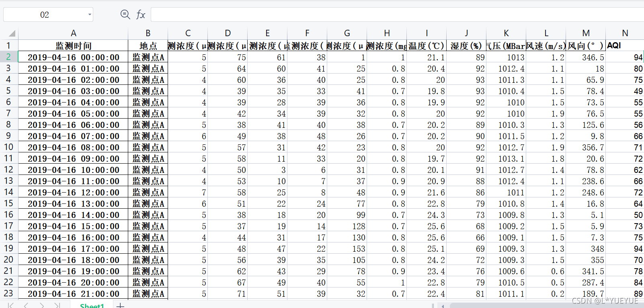The image size is (644, 308).
Task: Select row 2 header
Action: [8, 57]
